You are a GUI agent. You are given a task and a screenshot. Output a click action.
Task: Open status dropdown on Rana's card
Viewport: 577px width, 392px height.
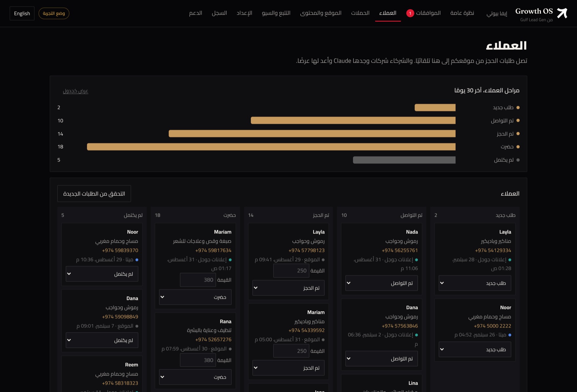(195, 377)
